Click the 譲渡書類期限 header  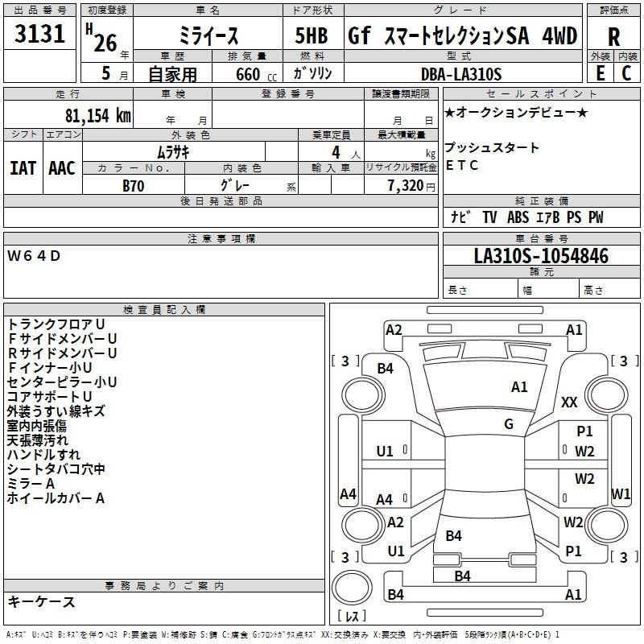point(401,93)
